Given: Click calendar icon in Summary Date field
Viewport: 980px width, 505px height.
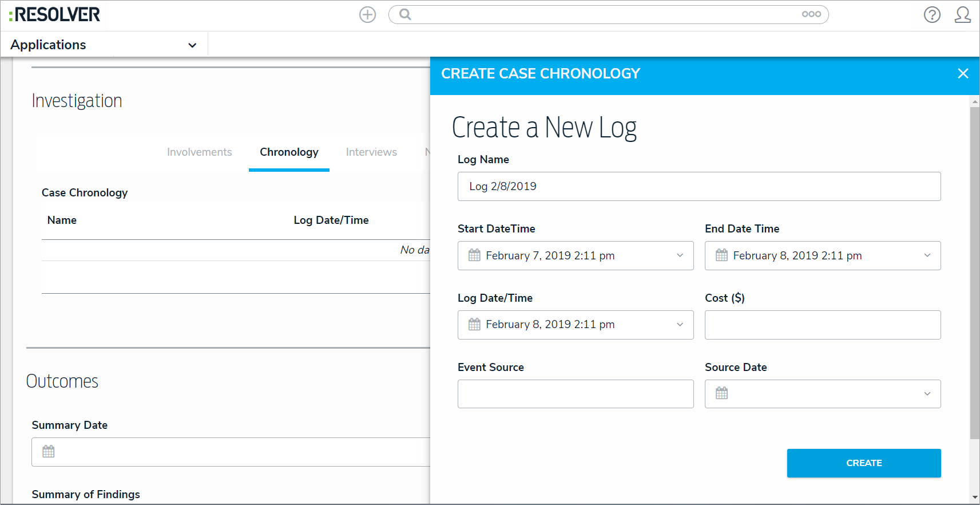Looking at the screenshot, I should tap(49, 452).
